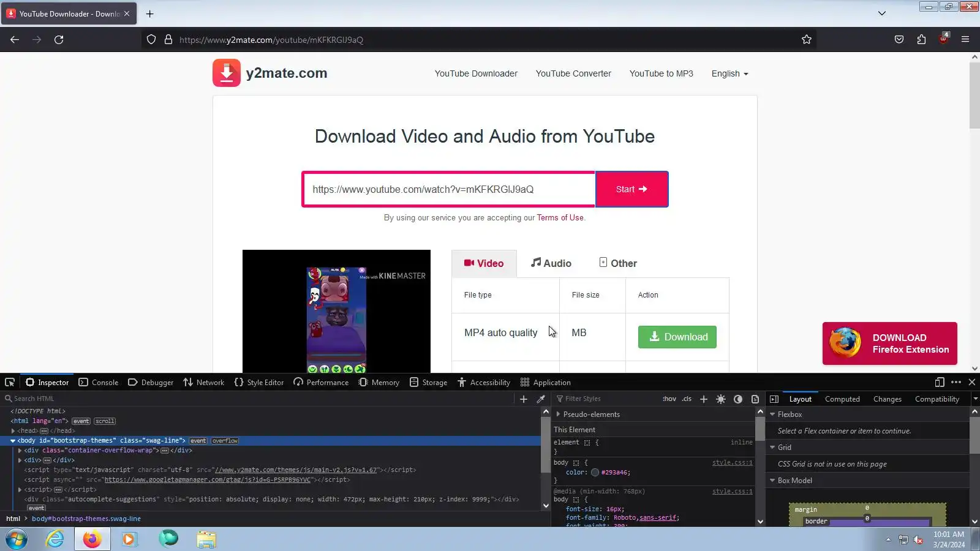Toggle the .cls classes panel
Image resolution: width=980 pixels, height=551 pixels.
[x=687, y=399]
